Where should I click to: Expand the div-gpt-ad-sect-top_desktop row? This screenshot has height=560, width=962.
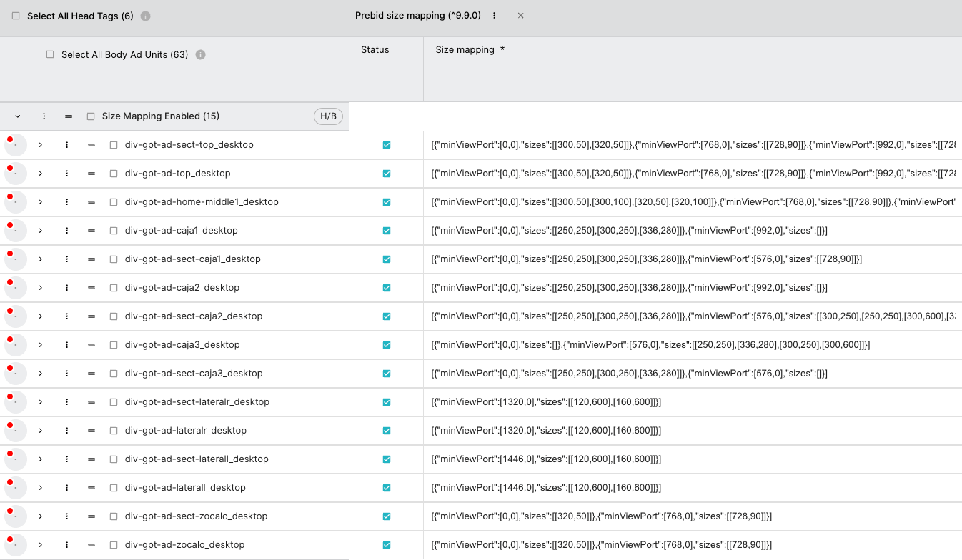click(x=40, y=144)
